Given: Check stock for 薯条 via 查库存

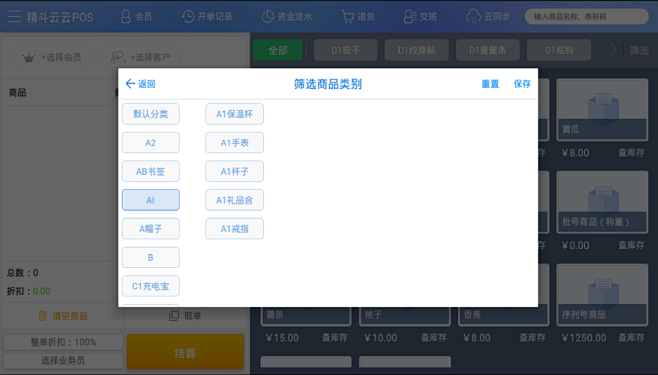Looking at the screenshot, I should tap(335, 338).
